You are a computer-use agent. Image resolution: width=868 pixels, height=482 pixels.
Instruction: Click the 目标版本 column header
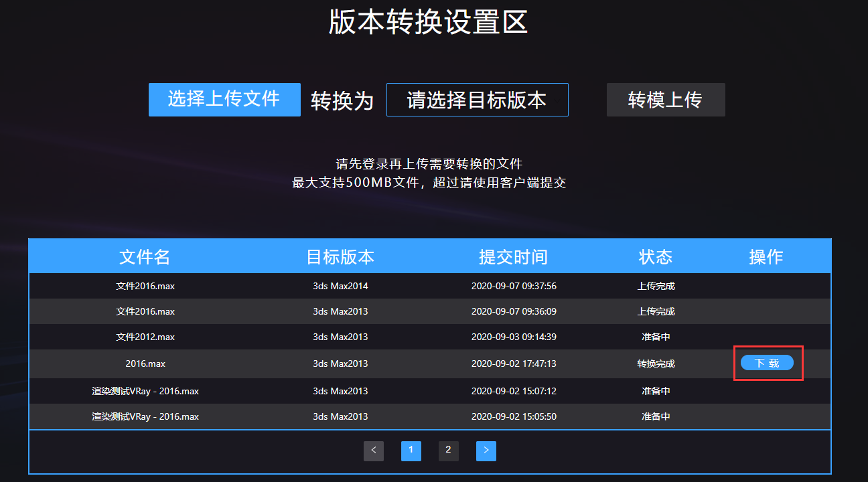[x=340, y=256]
